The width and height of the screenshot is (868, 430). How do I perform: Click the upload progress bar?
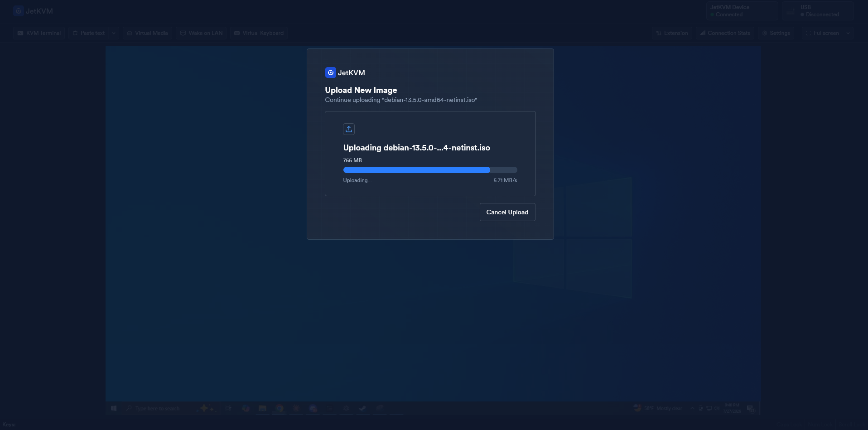pos(430,170)
